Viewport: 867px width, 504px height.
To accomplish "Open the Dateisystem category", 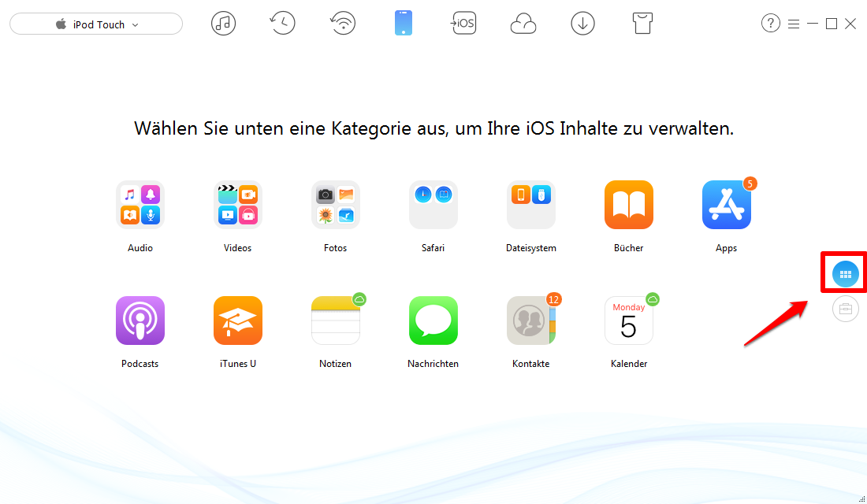I will 530,205.
